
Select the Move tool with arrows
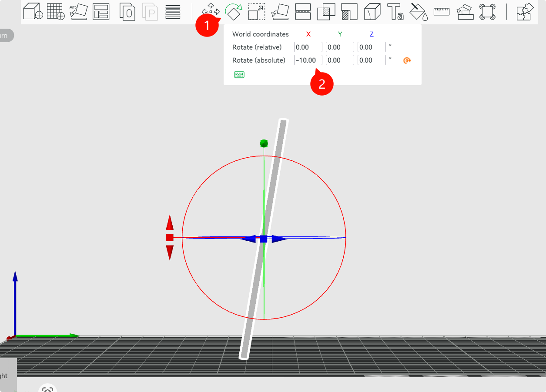point(211,10)
